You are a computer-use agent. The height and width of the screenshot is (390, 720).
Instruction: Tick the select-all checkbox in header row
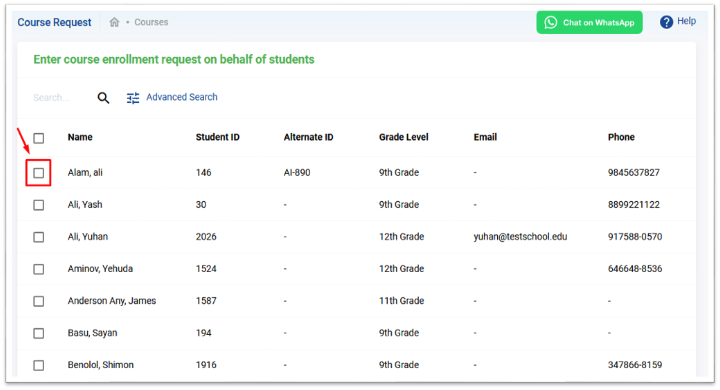(39, 138)
